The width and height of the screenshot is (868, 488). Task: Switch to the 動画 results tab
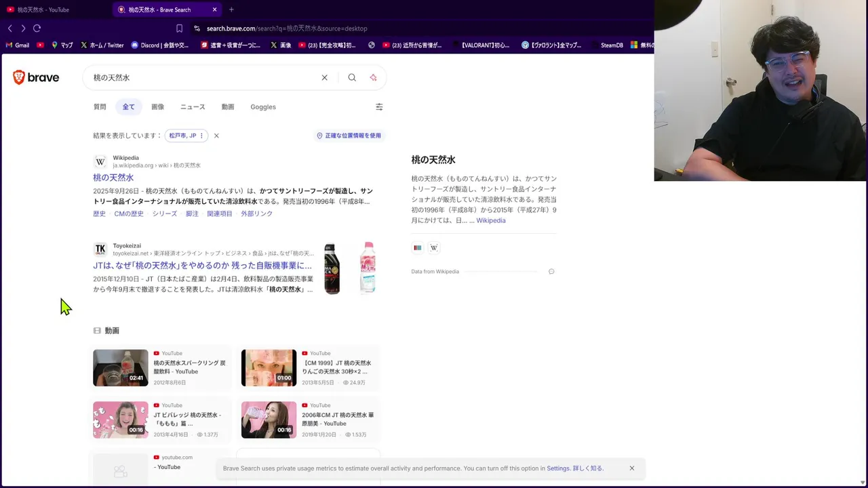point(228,106)
